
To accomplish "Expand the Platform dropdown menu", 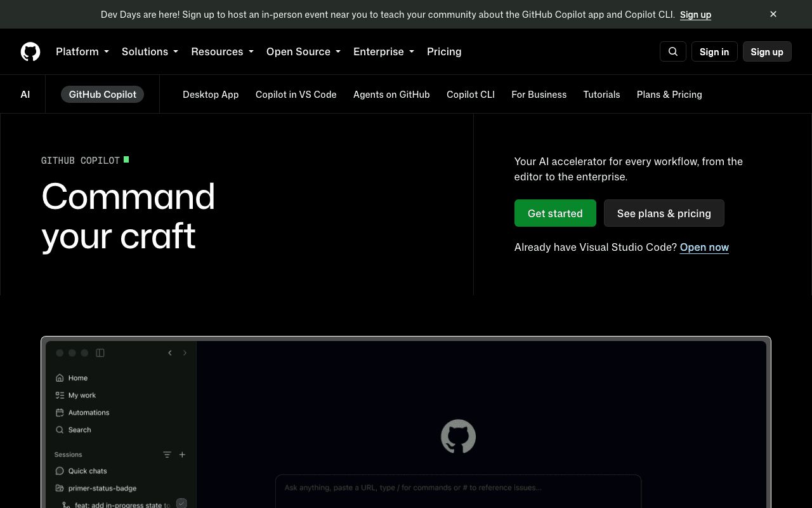I will tap(82, 51).
